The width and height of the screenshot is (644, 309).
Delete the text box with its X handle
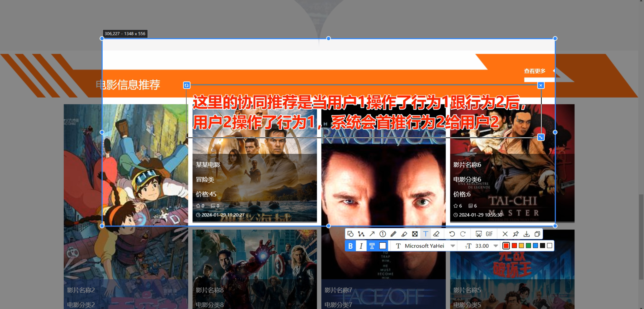(541, 85)
